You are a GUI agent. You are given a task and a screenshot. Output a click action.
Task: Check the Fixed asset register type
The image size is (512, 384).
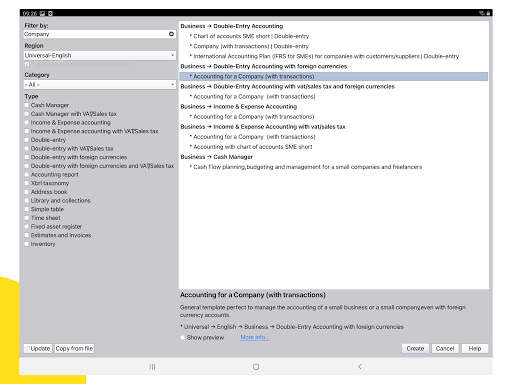click(x=27, y=227)
